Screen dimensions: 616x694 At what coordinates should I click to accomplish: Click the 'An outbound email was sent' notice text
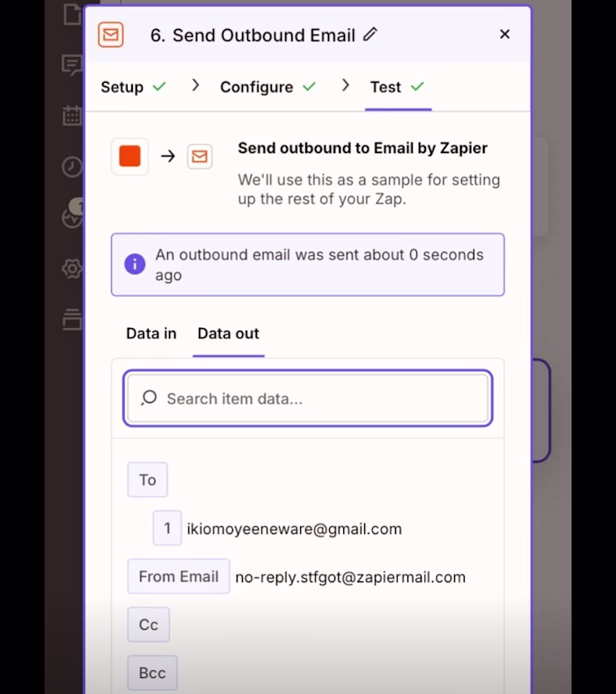coord(319,265)
